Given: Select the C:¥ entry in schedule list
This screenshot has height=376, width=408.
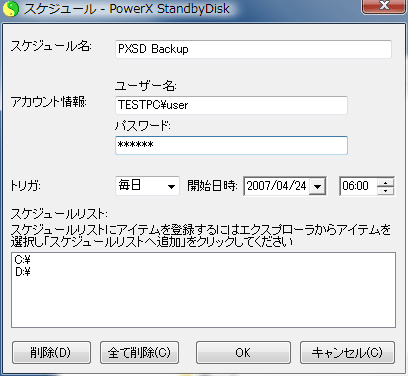Looking at the screenshot, I should (23, 260).
